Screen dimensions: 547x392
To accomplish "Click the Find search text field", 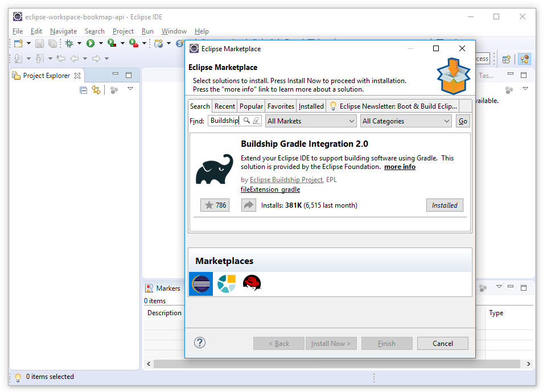I will (x=225, y=121).
